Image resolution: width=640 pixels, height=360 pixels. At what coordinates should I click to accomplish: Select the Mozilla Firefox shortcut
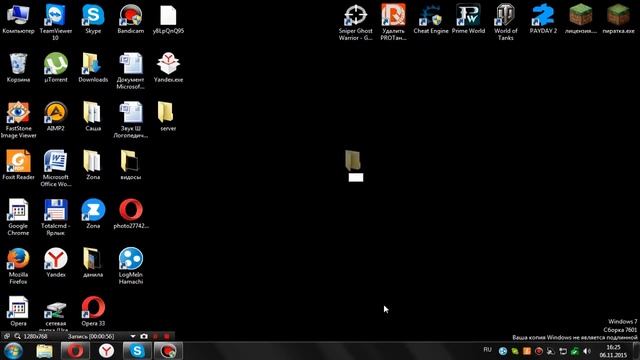click(18, 266)
